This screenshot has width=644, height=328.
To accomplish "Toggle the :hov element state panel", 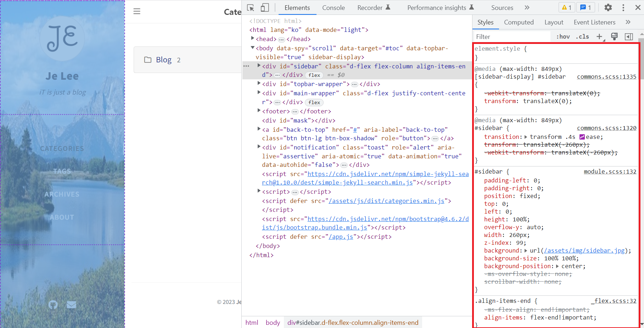I will (x=563, y=36).
